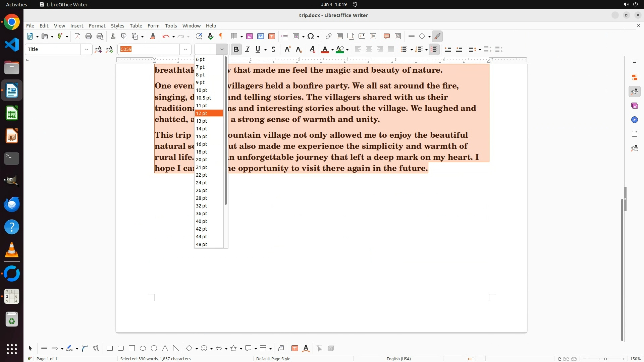Viewport: 644px width, 362px height.
Task: Insert a hyperlink via chain icon
Action: click(x=329, y=37)
